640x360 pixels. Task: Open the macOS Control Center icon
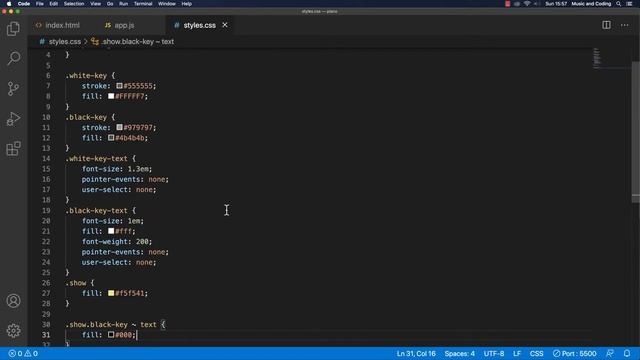click(629, 4)
